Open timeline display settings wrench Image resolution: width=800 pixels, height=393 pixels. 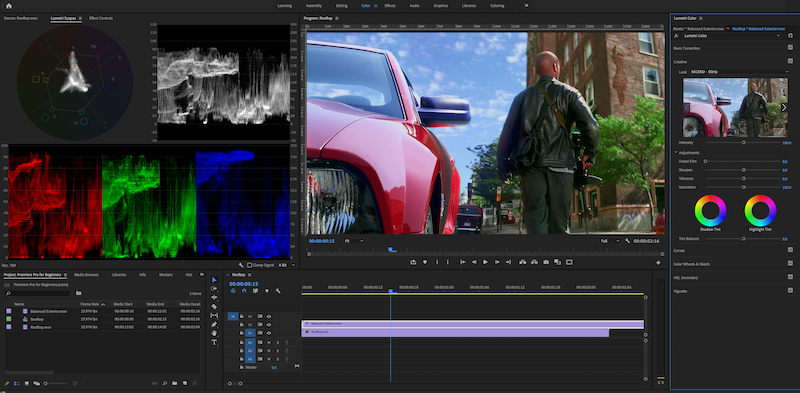pyautogui.click(x=278, y=291)
